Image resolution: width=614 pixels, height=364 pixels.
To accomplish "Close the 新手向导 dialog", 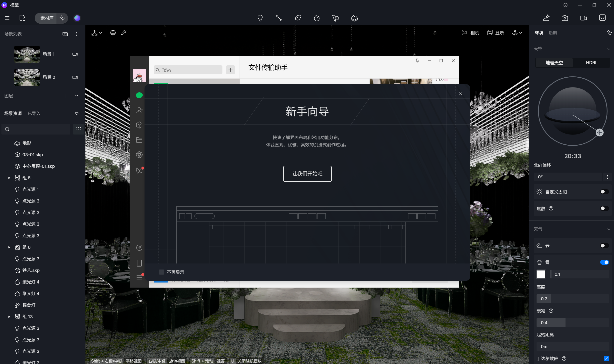I will point(460,94).
